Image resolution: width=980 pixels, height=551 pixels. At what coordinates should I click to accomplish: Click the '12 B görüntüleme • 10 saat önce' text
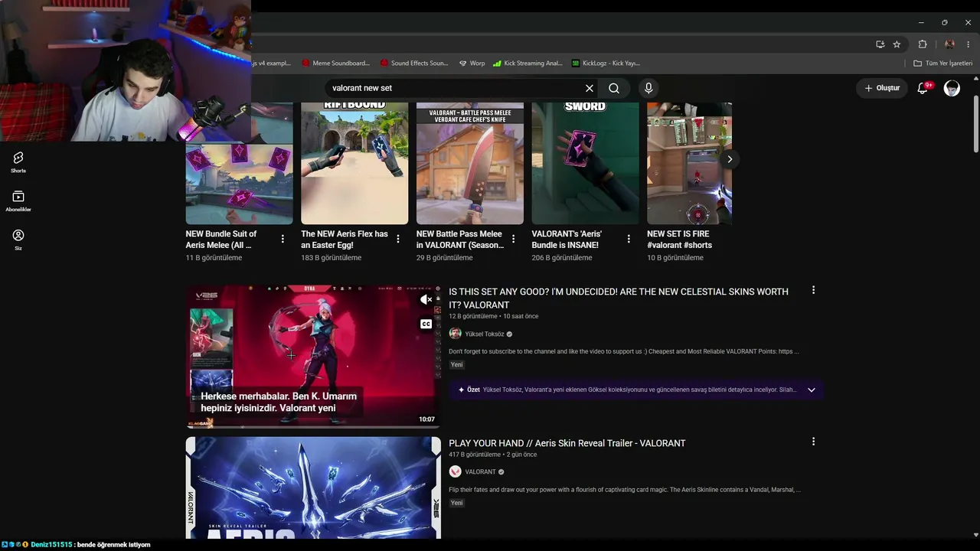[x=493, y=316]
